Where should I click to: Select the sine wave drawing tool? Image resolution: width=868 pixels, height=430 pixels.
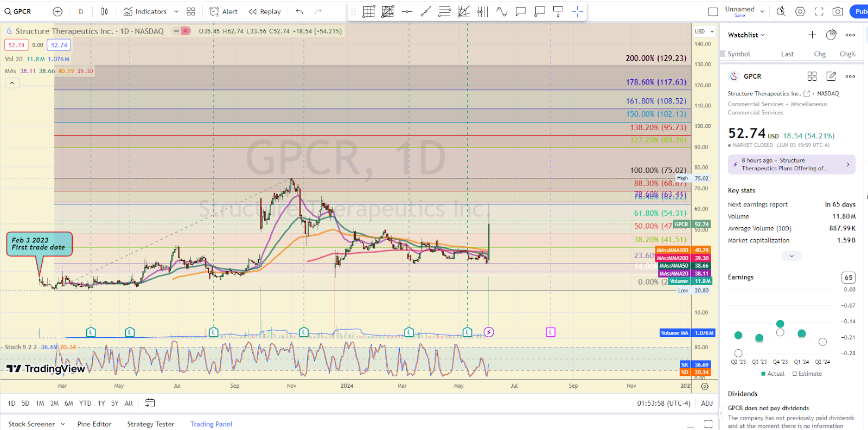502,11
